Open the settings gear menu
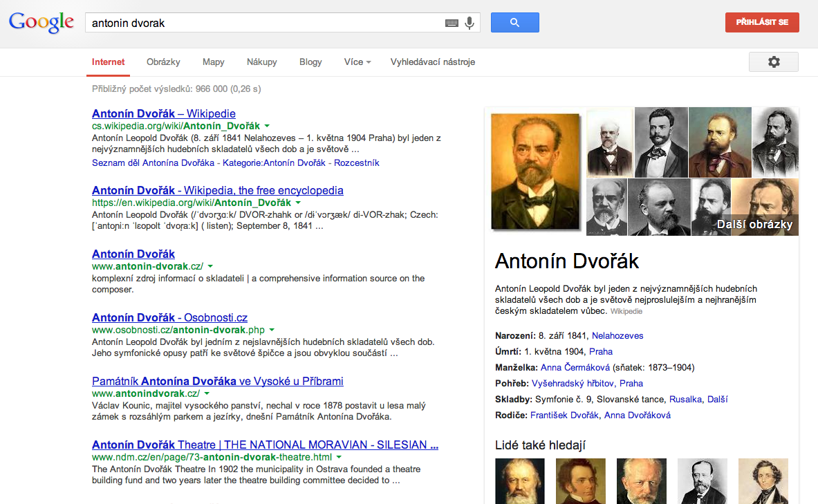The width and height of the screenshot is (818, 504). pyautogui.click(x=774, y=62)
